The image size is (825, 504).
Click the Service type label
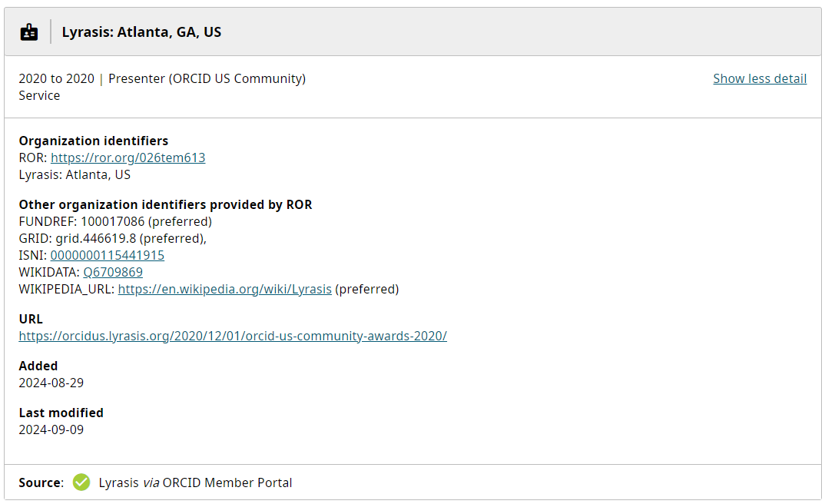pos(39,95)
